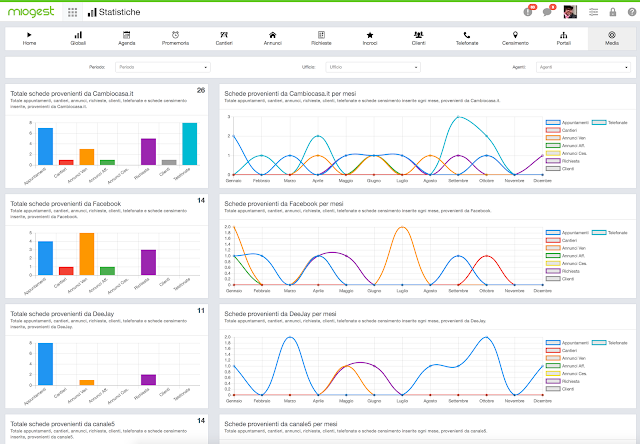Click the miogest logo
The image size is (640, 444).
pyautogui.click(x=31, y=12)
